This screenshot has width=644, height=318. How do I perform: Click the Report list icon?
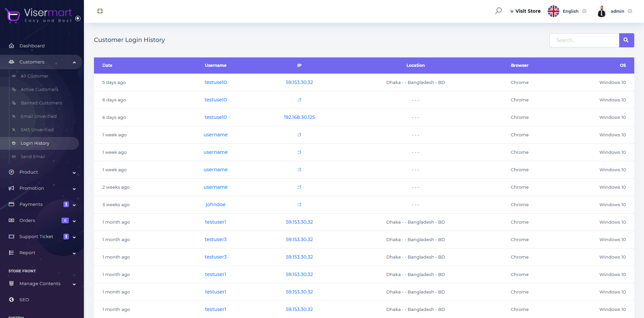11,253
